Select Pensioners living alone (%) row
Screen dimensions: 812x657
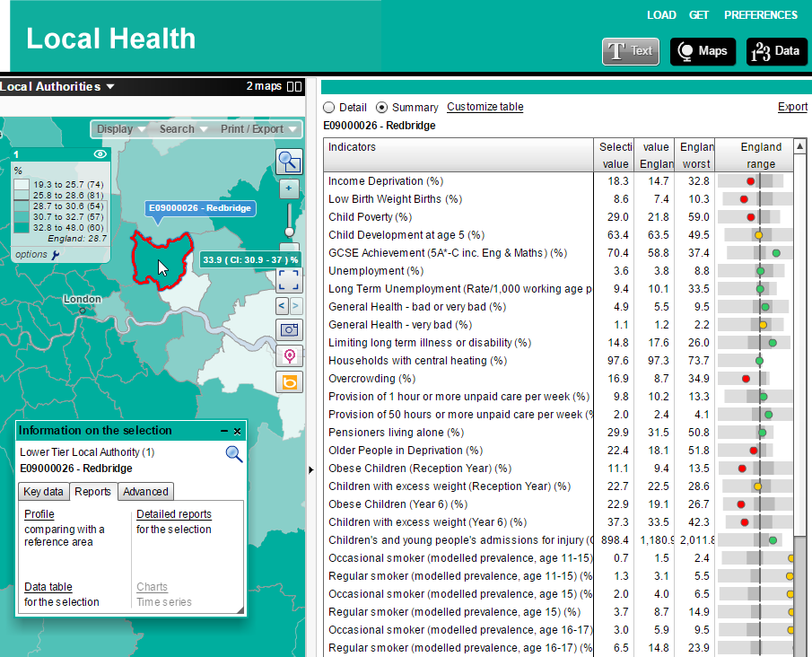pyautogui.click(x=558, y=432)
